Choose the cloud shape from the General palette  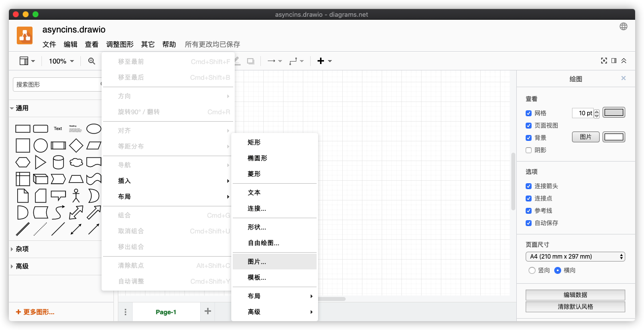click(x=76, y=162)
